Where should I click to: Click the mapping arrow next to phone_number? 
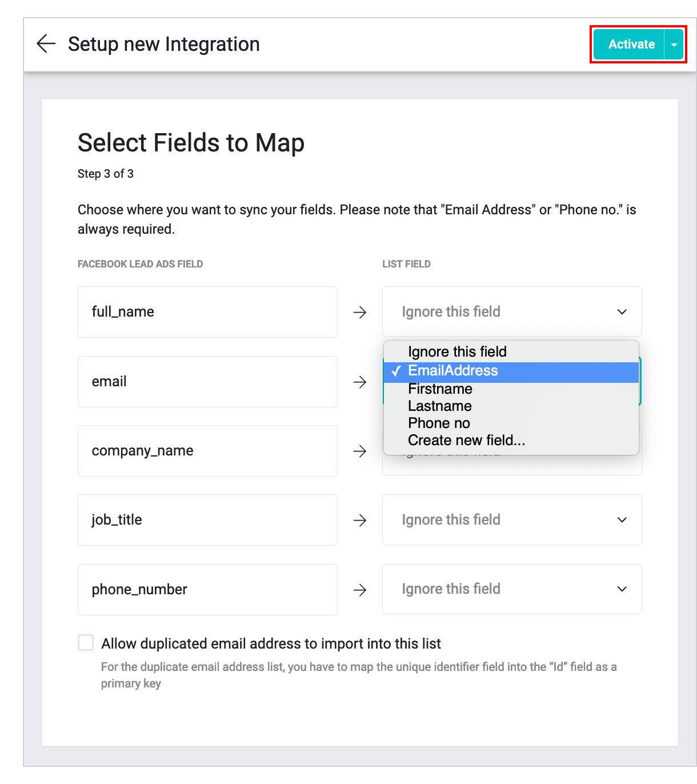(360, 590)
